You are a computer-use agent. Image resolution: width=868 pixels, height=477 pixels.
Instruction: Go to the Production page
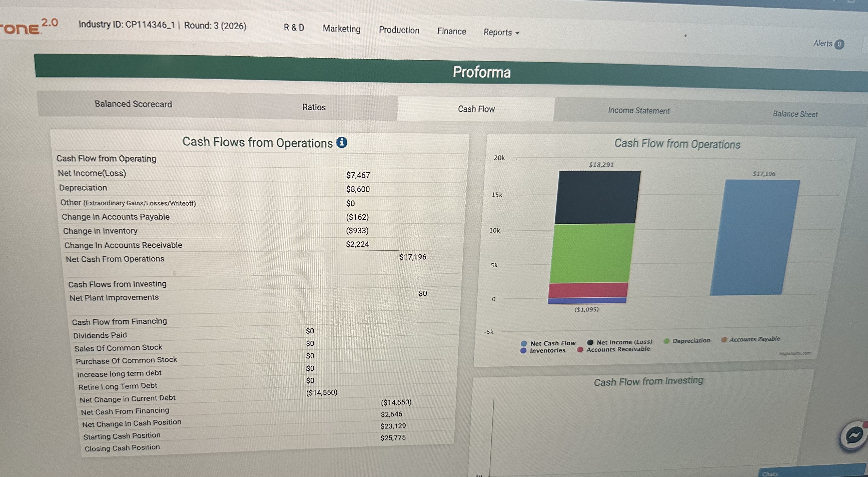(x=399, y=30)
